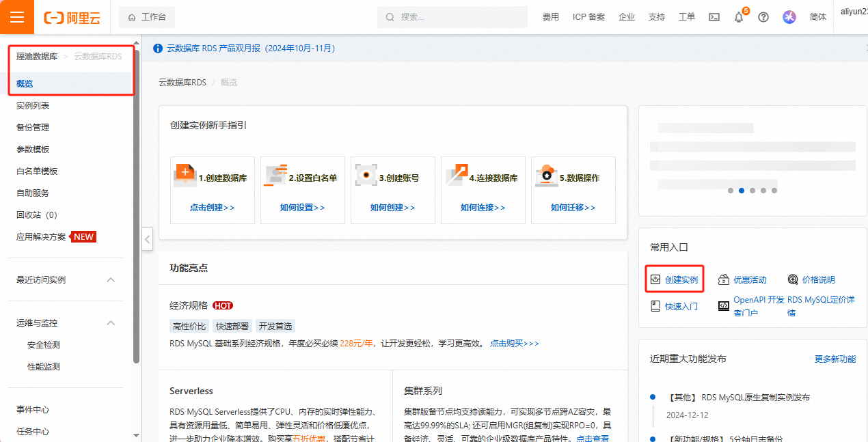Click the AI assistant star icon
This screenshot has height=442, width=868.
click(x=789, y=17)
